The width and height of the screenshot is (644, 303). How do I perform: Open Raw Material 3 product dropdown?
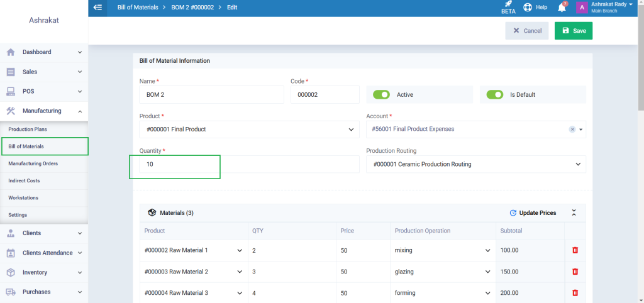194,293
